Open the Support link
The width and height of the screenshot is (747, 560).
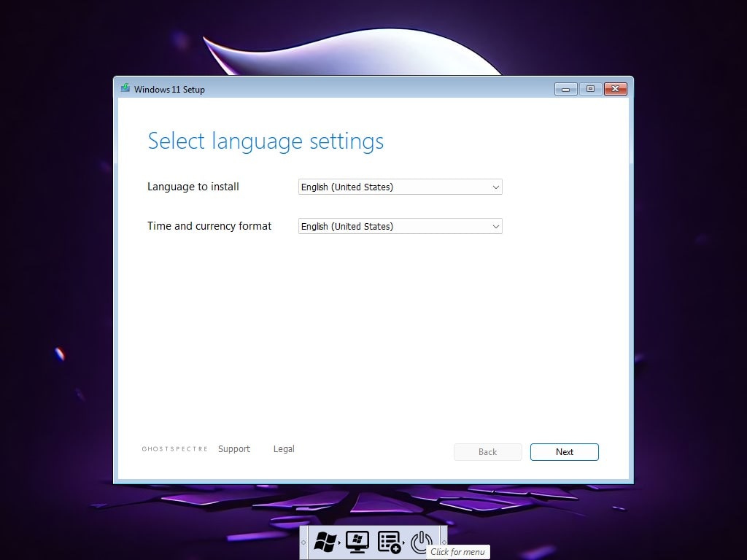tap(234, 448)
